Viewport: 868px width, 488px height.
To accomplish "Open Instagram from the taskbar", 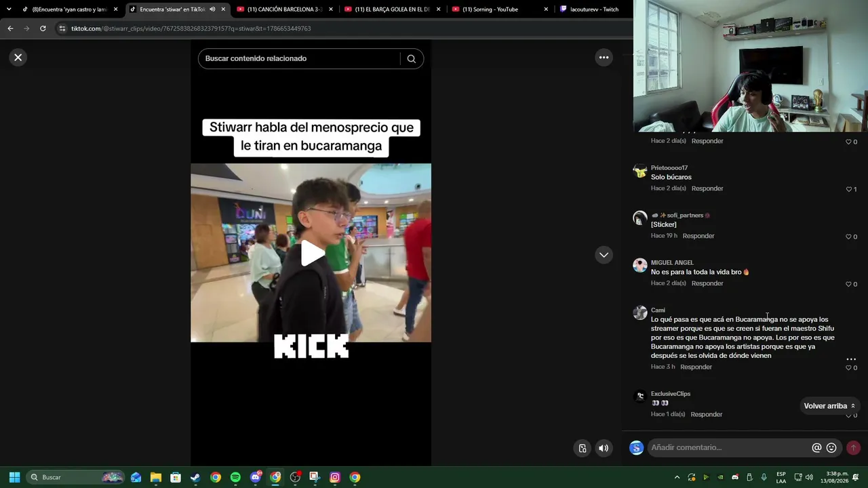I will click(x=335, y=477).
